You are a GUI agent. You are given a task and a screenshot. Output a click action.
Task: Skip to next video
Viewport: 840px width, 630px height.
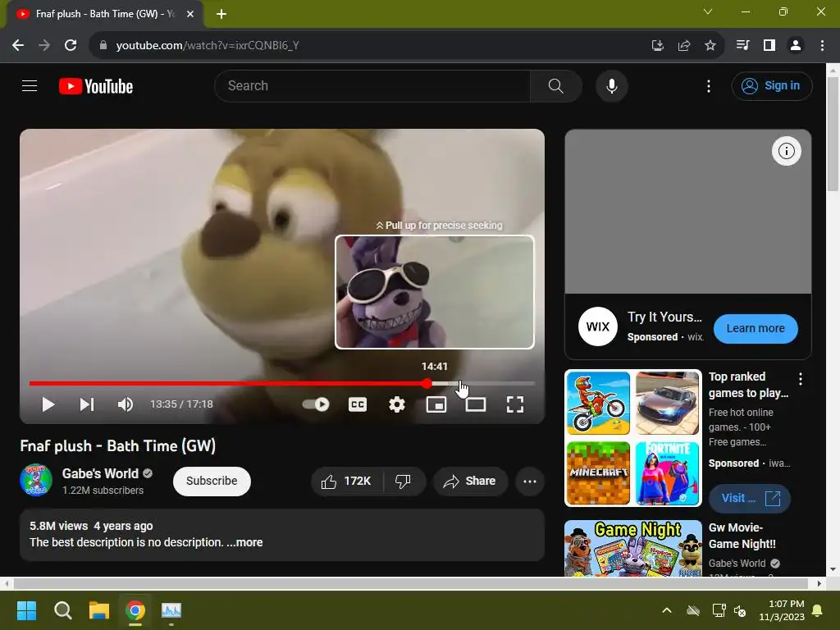(x=87, y=404)
